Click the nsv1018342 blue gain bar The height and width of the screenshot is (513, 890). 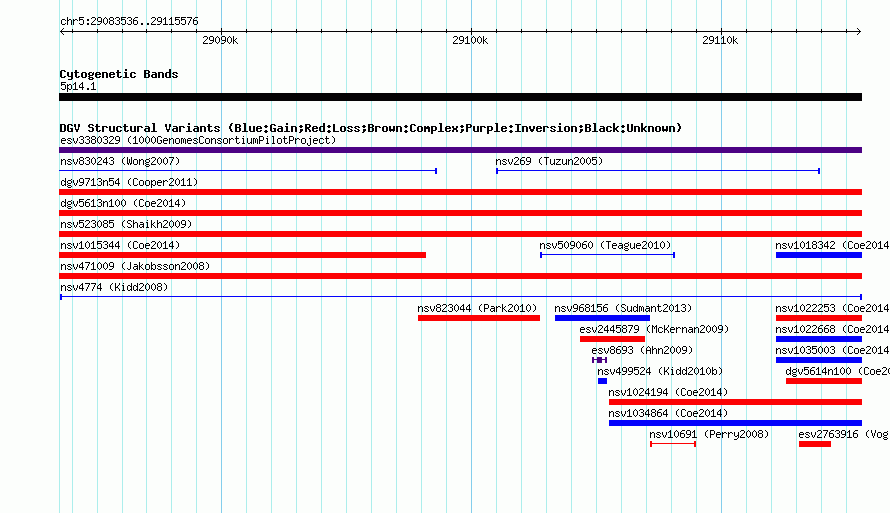pos(819,255)
